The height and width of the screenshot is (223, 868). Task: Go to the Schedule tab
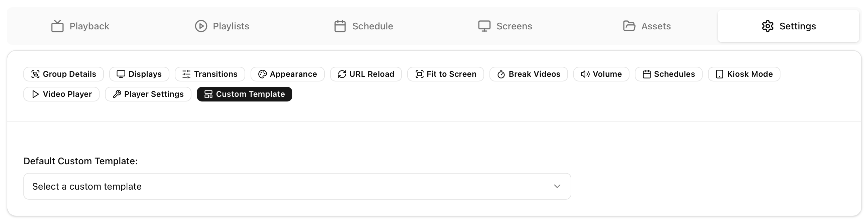coord(364,26)
